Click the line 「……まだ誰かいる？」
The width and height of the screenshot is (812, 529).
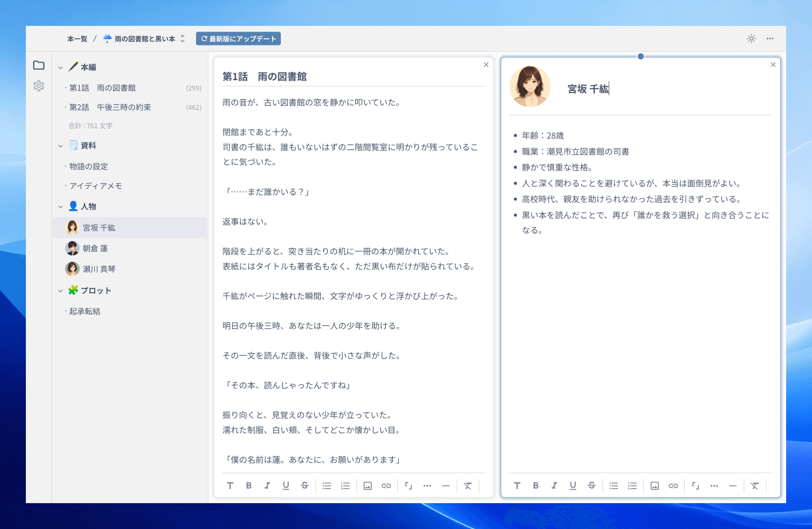(267, 192)
